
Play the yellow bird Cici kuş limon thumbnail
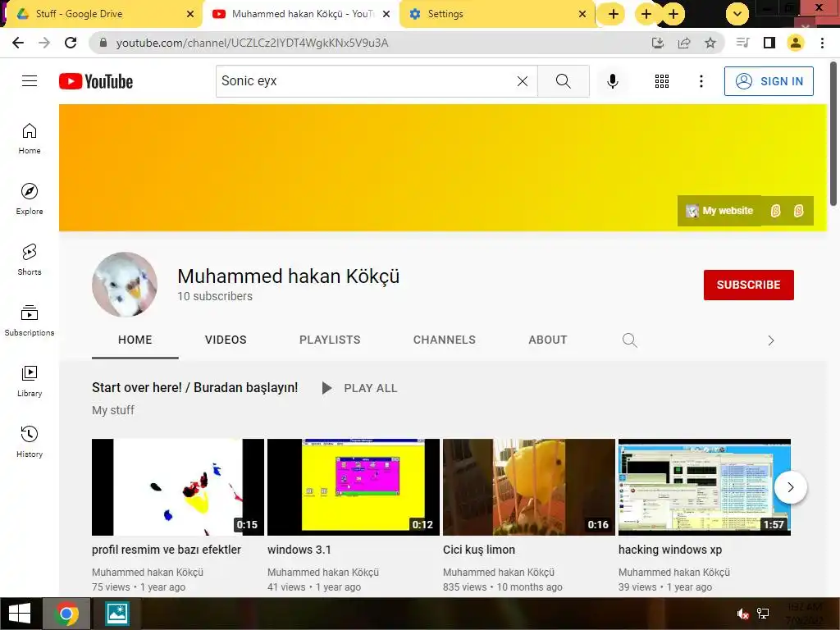529,487
